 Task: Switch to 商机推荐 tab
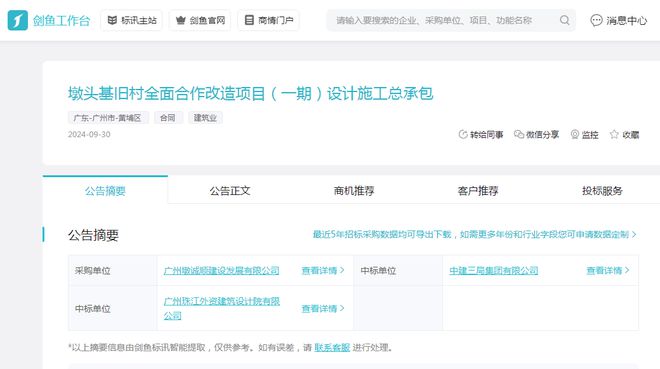tap(354, 191)
